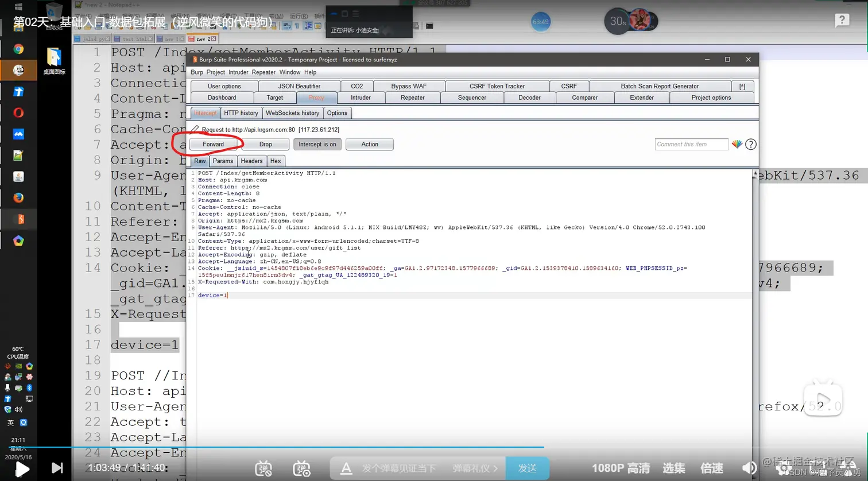The width and height of the screenshot is (868, 481).
Task: Switch to the Raw view tab
Action: [x=200, y=161]
